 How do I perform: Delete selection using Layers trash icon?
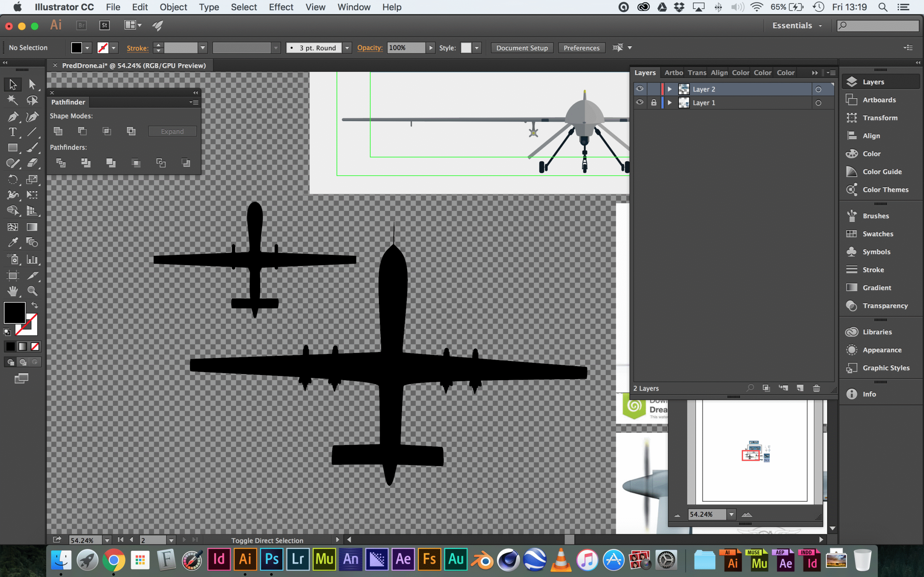[x=816, y=388]
